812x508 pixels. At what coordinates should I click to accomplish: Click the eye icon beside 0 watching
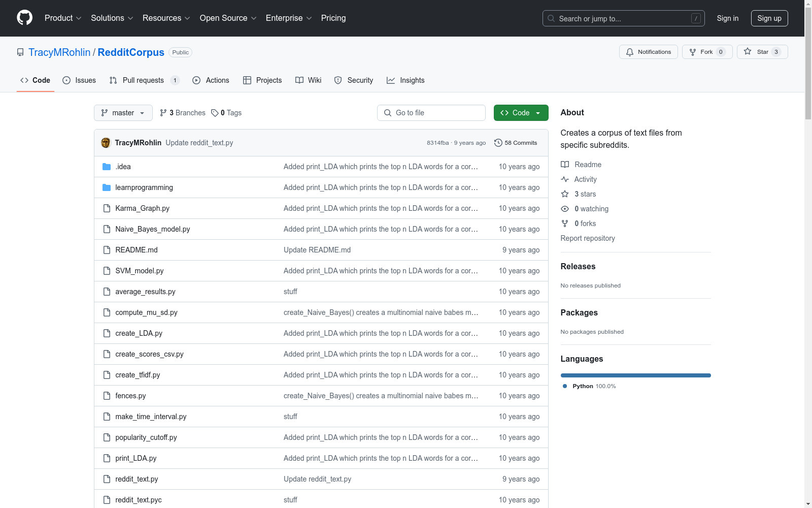565,209
